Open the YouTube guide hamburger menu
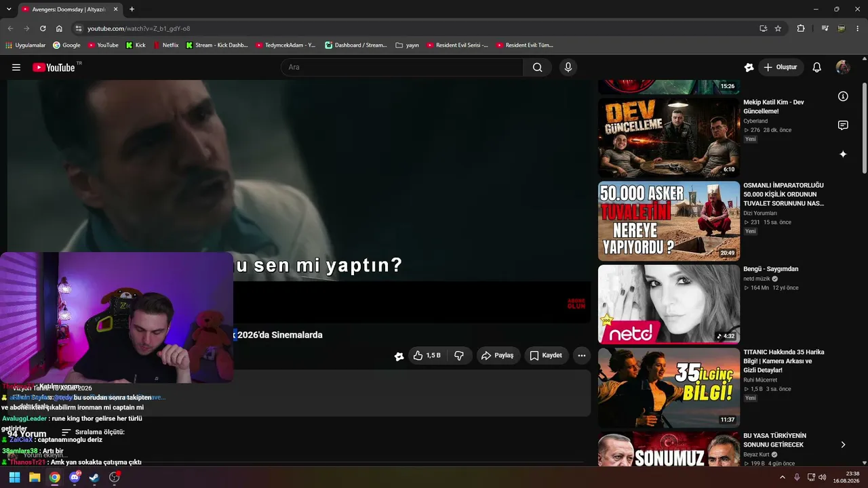 pyautogui.click(x=16, y=67)
